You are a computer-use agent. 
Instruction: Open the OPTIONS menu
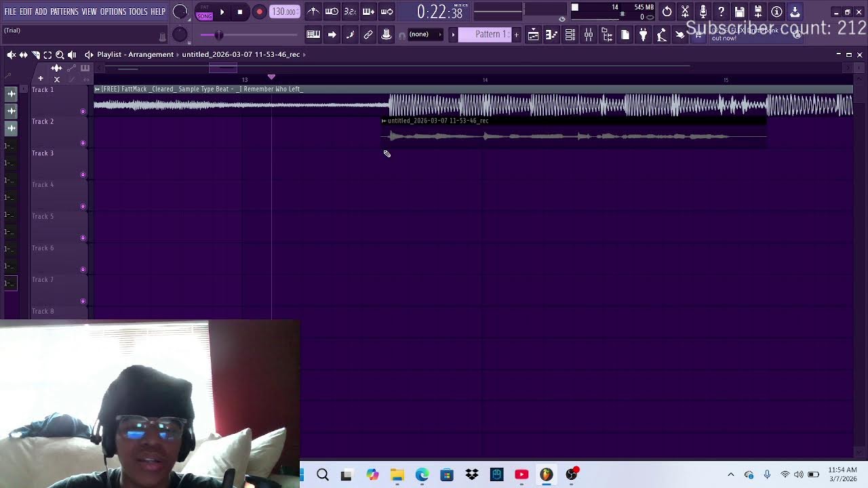point(113,12)
